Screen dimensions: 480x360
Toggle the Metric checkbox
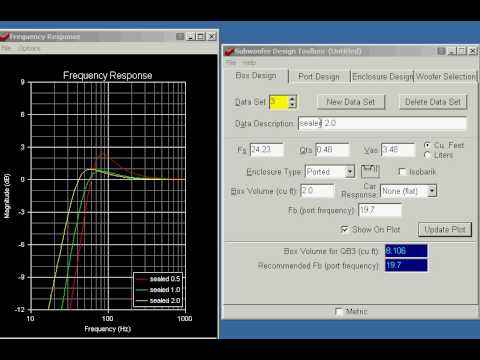pyautogui.click(x=339, y=311)
